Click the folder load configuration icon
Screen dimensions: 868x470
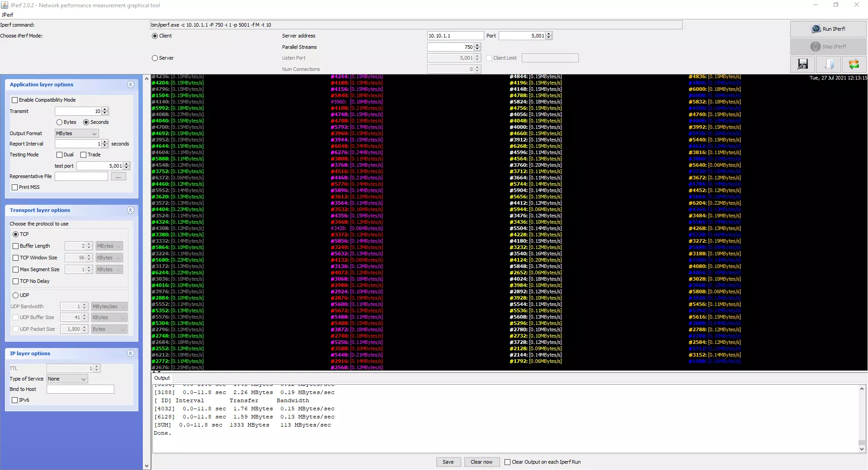coord(829,64)
